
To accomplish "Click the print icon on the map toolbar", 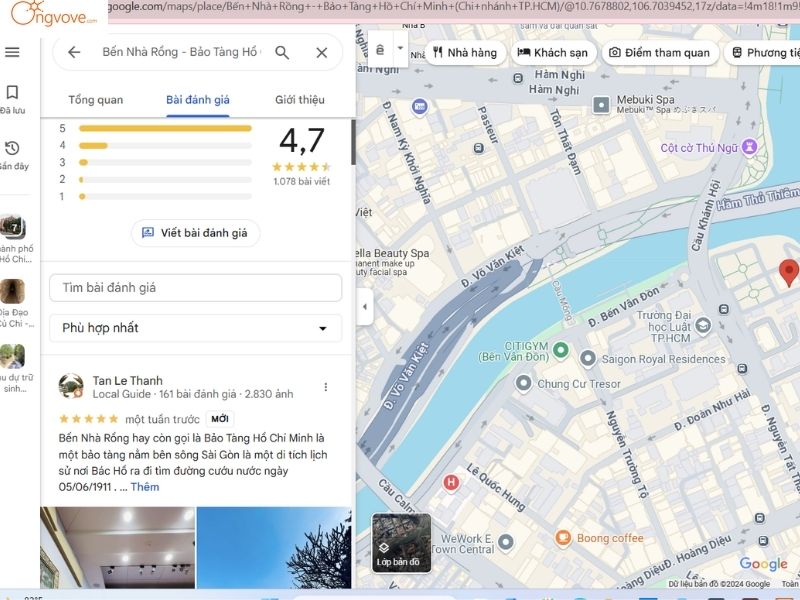I will (380, 49).
